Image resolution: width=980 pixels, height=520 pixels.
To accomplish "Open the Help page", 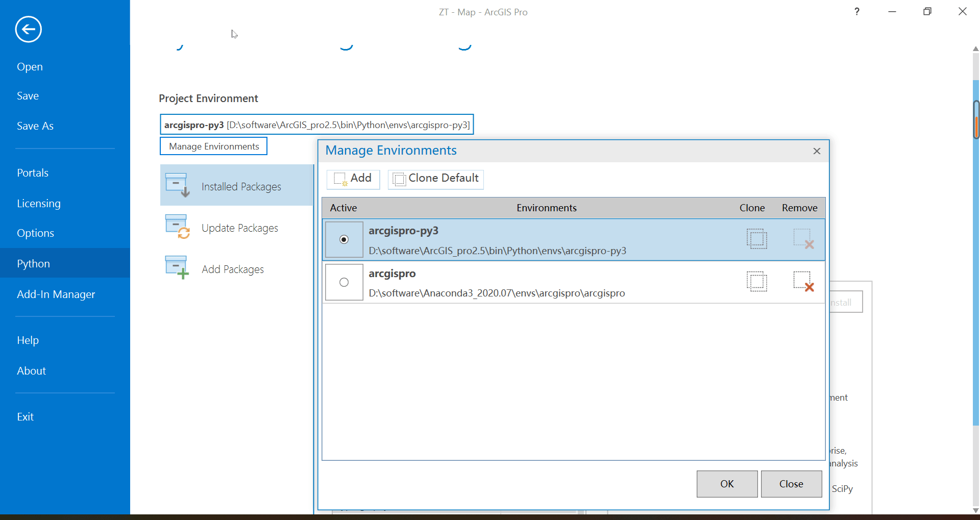I will (x=28, y=340).
